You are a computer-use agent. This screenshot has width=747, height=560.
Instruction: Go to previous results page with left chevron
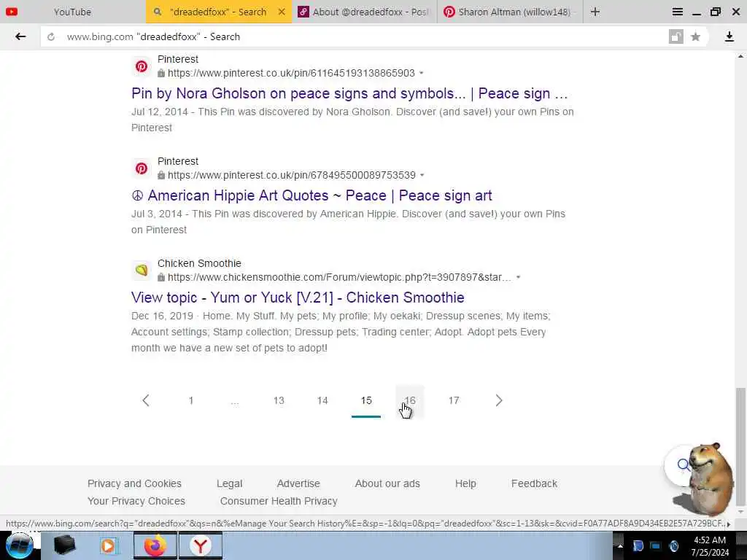(146, 400)
